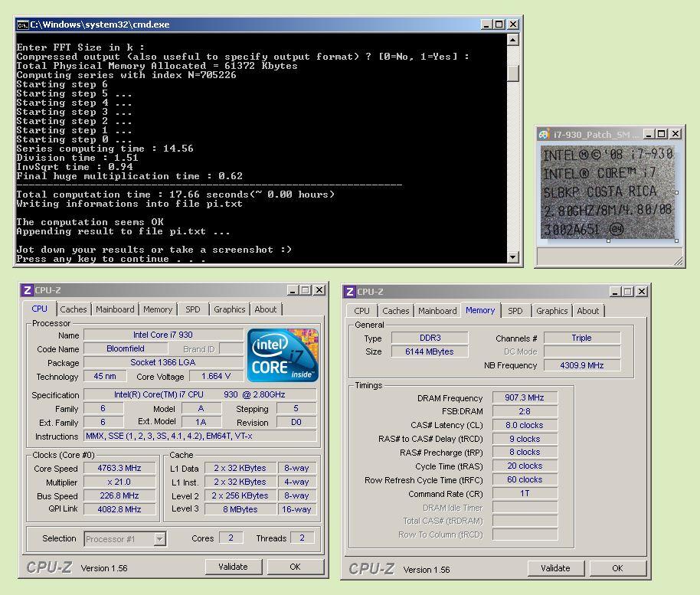The image size is (700, 595).
Task: Click the Command Rate value '1T'
Action: [525, 494]
